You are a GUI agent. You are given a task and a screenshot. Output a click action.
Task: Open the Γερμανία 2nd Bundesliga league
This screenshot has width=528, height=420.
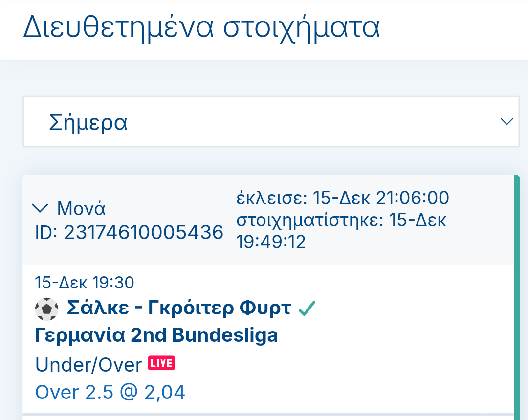click(x=156, y=335)
